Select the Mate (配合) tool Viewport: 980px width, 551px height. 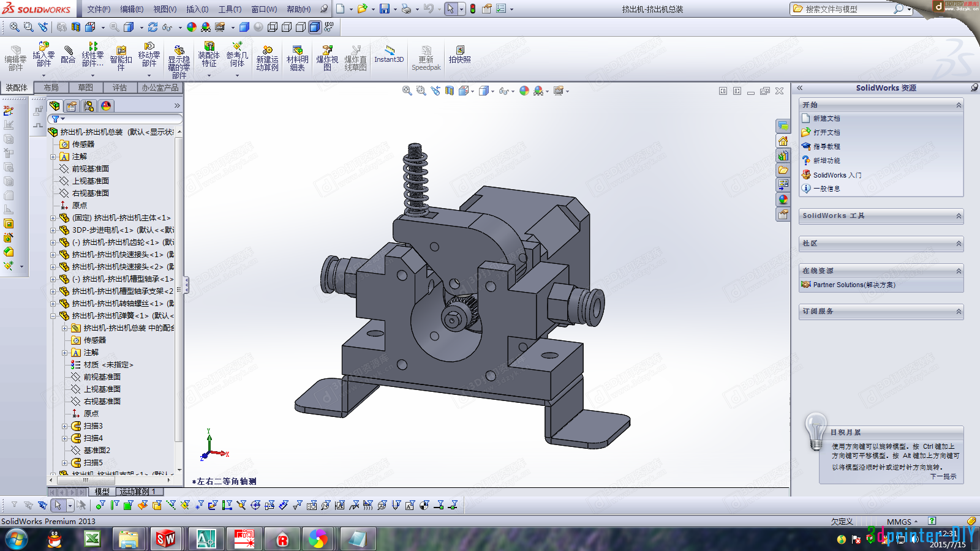[68, 54]
